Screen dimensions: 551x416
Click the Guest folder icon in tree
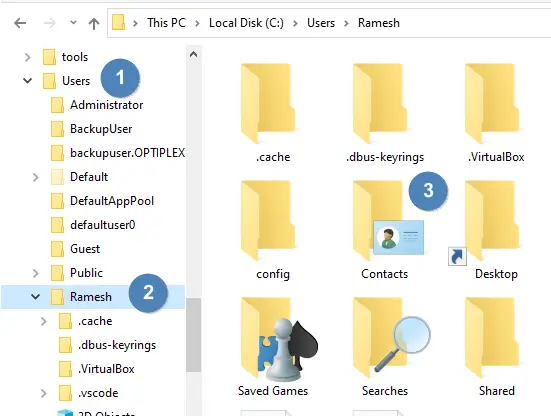coord(57,249)
